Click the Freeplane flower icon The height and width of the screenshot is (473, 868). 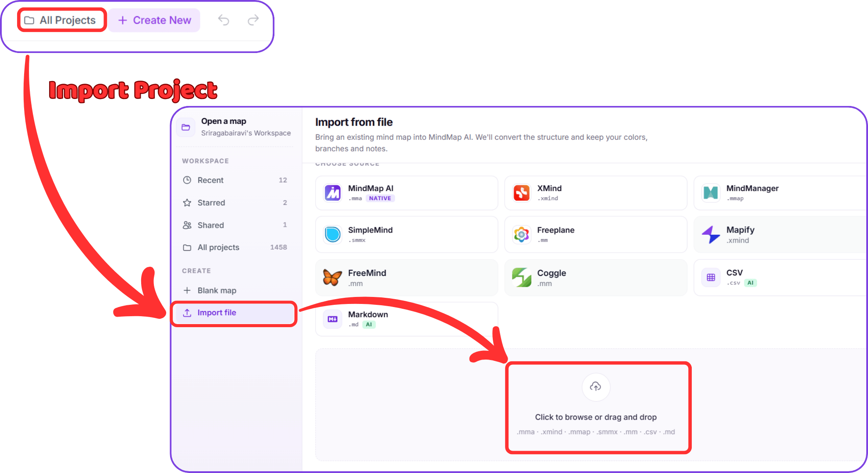pyautogui.click(x=522, y=235)
